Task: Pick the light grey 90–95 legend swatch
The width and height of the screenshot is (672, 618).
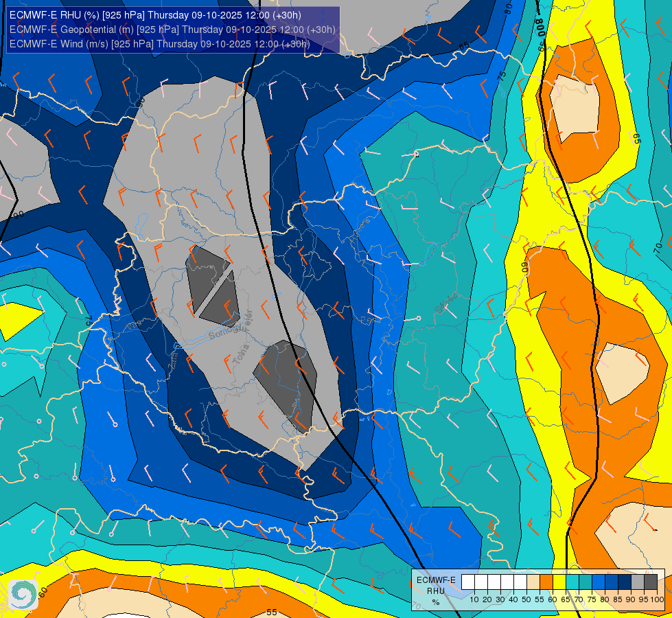Action: (x=638, y=582)
